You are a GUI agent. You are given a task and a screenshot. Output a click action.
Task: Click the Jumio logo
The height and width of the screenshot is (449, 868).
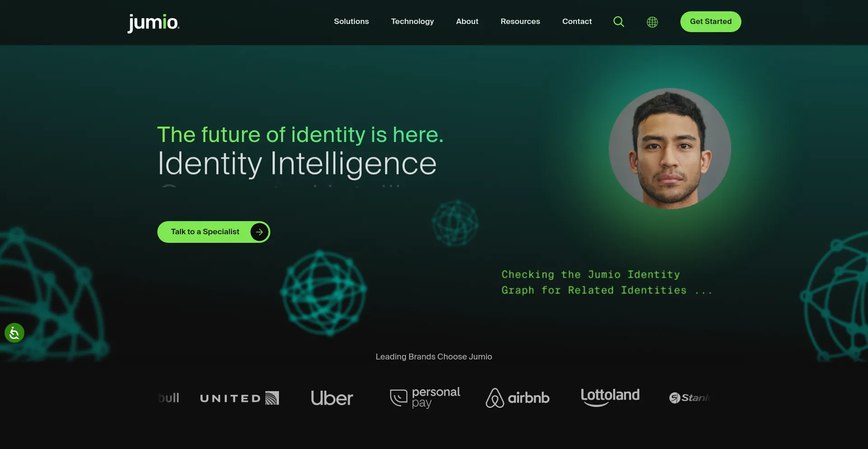coord(154,23)
